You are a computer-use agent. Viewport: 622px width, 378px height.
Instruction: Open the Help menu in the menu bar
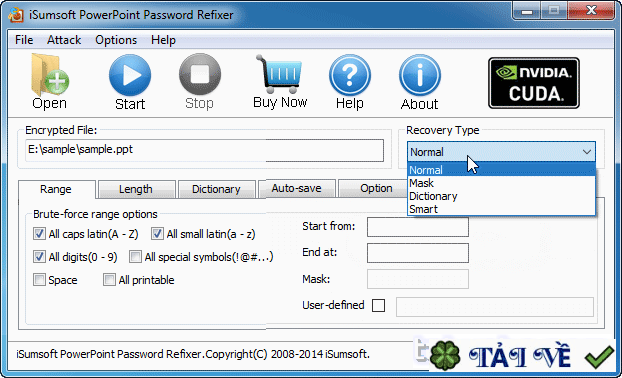tap(163, 40)
